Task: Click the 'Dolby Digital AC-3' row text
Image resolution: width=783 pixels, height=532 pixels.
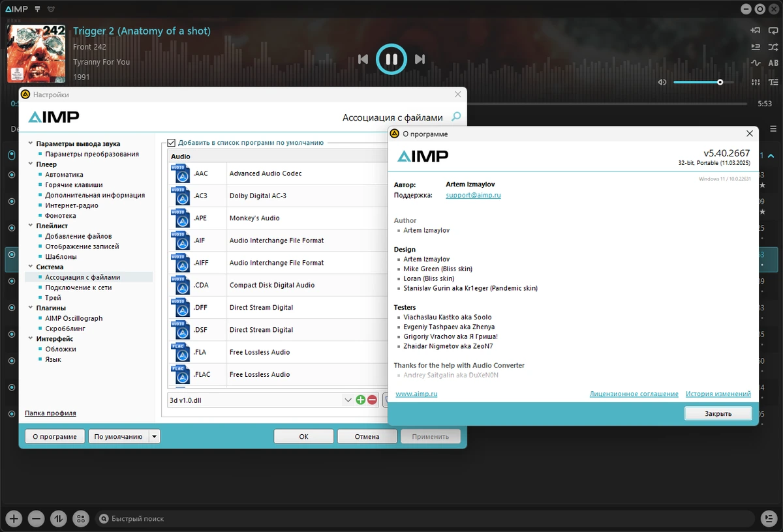Action: coord(258,196)
